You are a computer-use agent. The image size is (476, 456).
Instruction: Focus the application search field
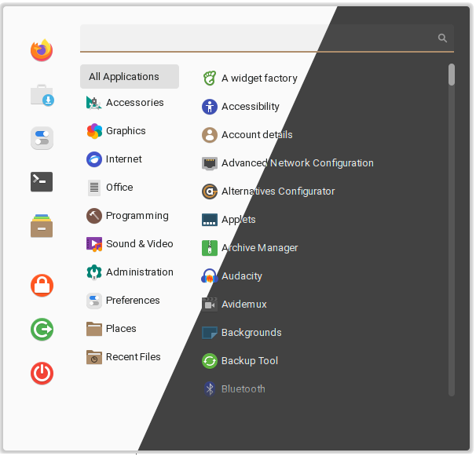267,38
